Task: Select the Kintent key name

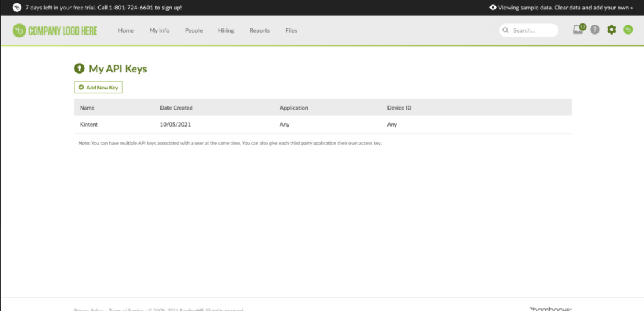Action: tap(89, 124)
